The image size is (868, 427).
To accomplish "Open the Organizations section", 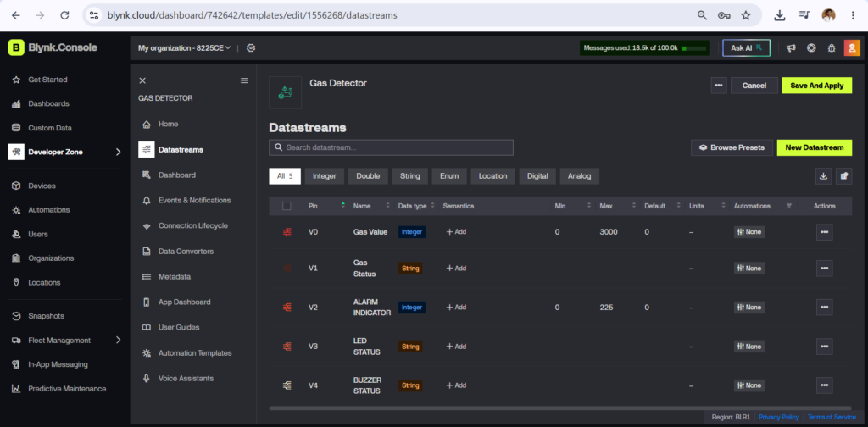I will coord(42,258).
